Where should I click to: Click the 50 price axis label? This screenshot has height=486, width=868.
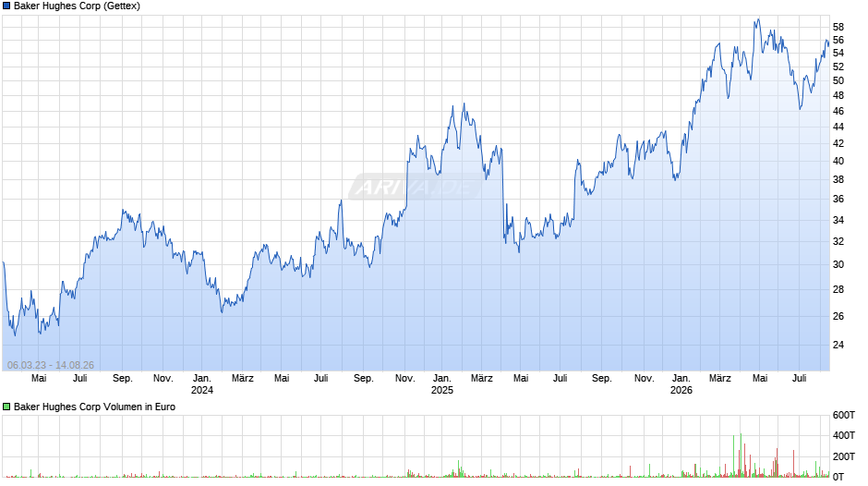838,81
